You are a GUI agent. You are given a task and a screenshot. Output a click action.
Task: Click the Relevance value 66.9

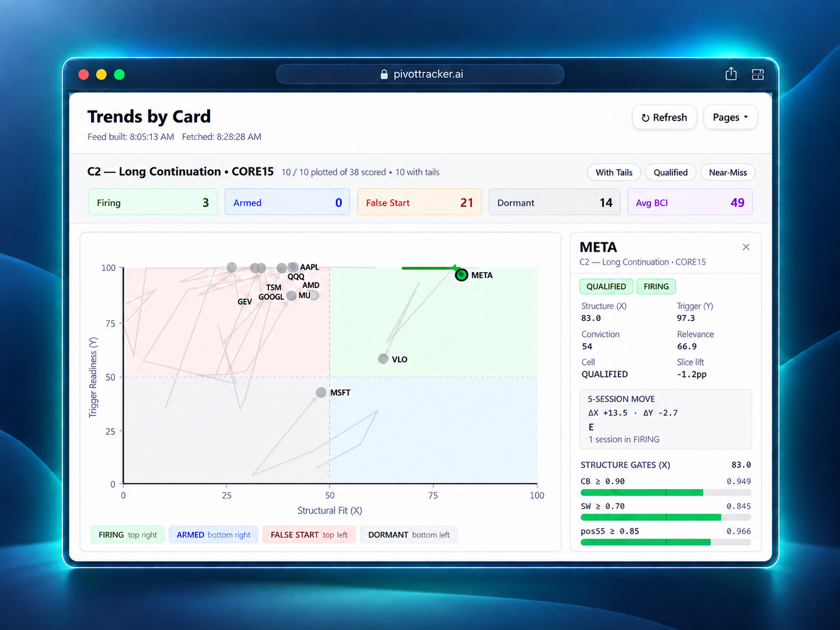click(687, 346)
